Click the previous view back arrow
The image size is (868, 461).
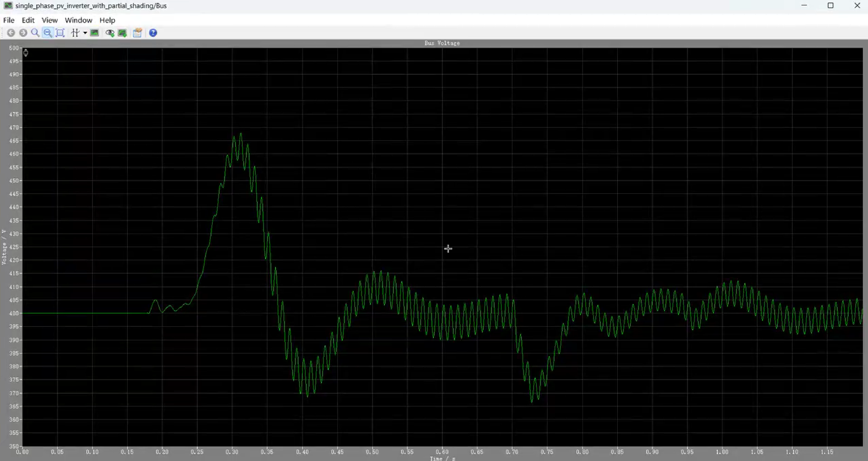(11, 33)
